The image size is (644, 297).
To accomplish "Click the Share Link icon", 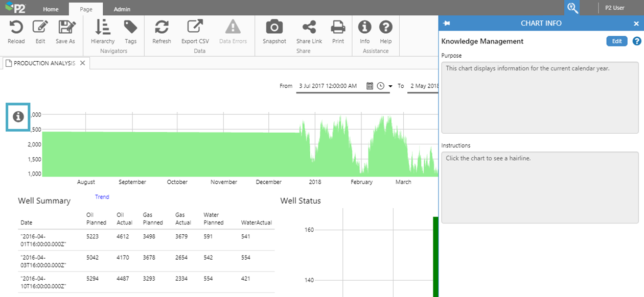I will click(x=309, y=28).
